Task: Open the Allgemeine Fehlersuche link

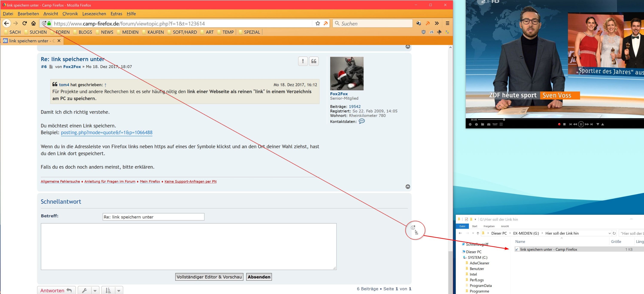Action: 60,181
